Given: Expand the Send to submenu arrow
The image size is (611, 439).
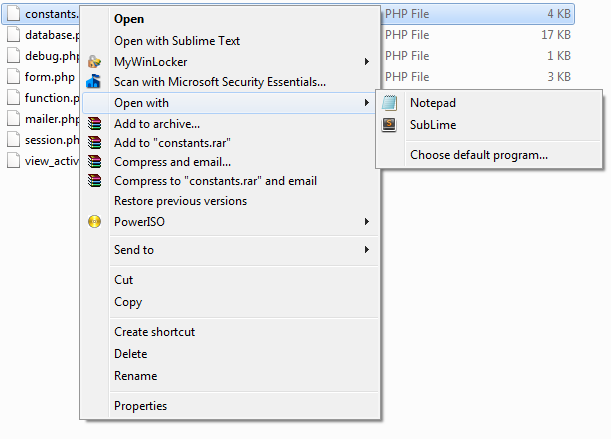Looking at the screenshot, I should 367,249.
